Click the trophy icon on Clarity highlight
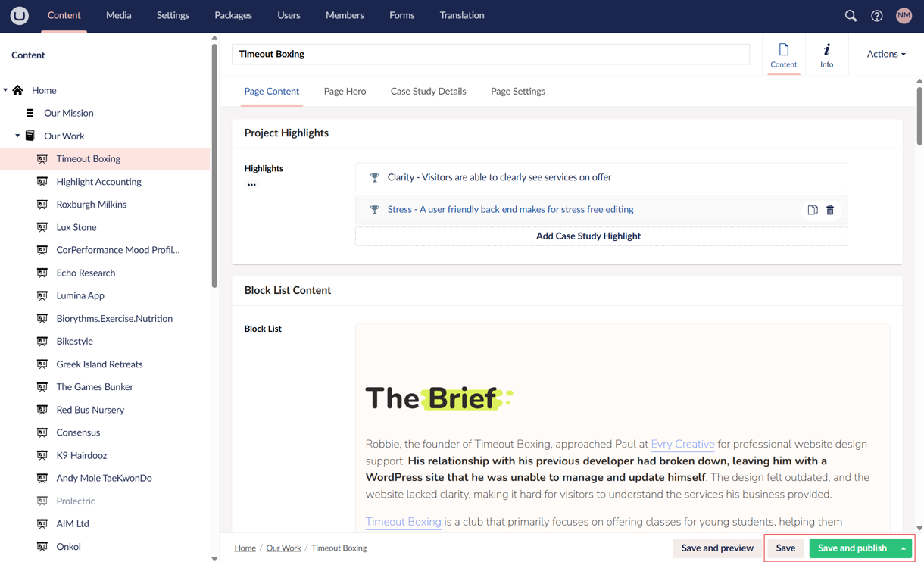The width and height of the screenshot is (924, 562). 374,177
